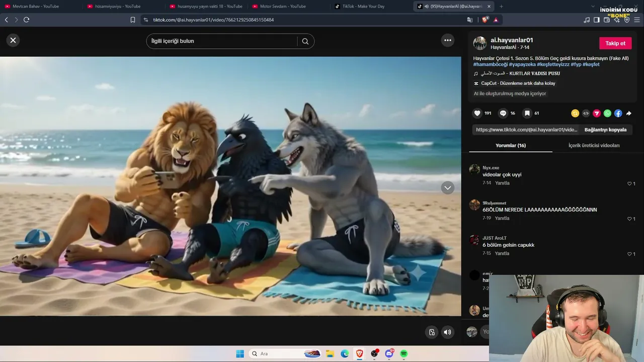Follow the creator with Takip et
The image size is (644, 362).
coord(615,43)
